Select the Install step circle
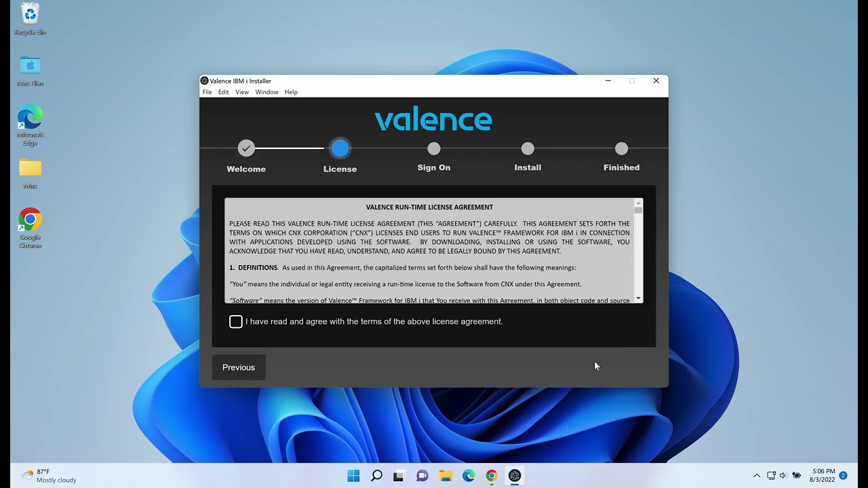 (528, 148)
